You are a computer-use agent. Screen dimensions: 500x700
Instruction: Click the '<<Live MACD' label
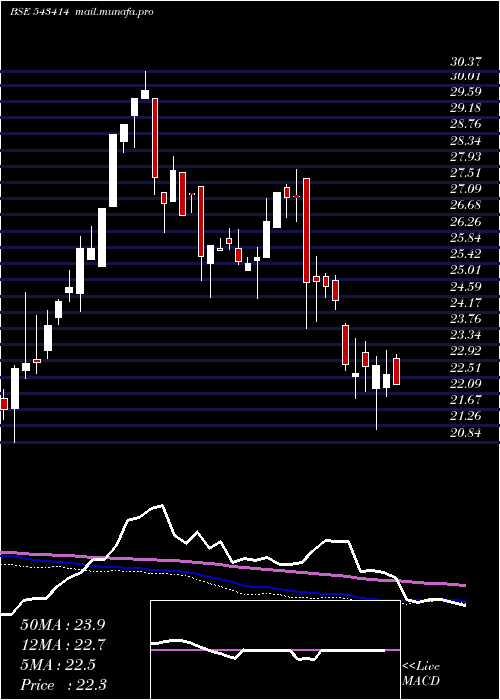(x=421, y=674)
